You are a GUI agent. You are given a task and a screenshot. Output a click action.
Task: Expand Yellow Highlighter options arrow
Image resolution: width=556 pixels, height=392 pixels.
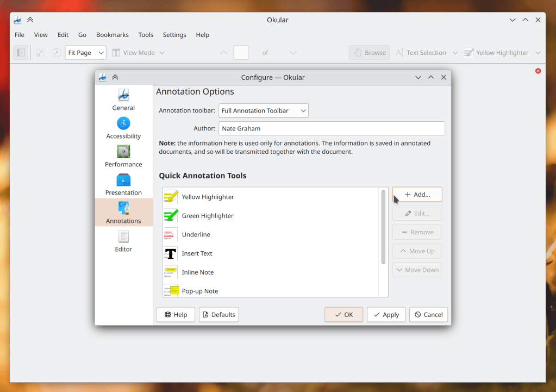pyautogui.click(x=538, y=53)
